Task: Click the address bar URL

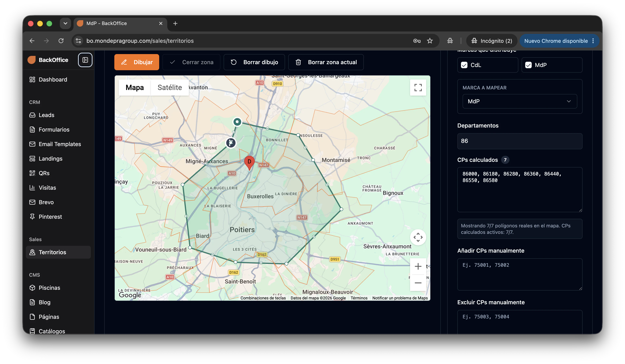Action: (x=140, y=41)
